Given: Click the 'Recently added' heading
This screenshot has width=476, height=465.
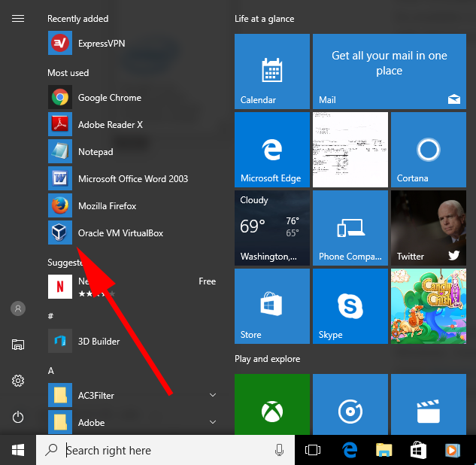Looking at the screenshot, I should pos(77,19).
